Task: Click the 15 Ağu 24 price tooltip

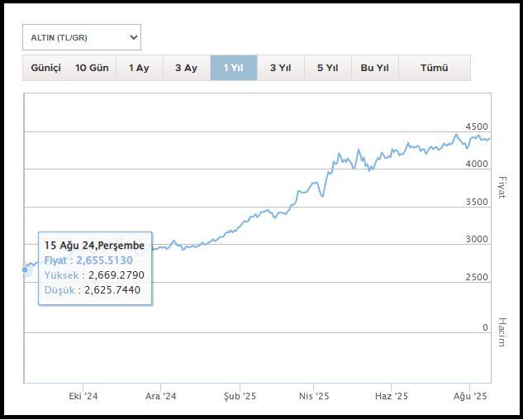Action: [x=95, y=268]
